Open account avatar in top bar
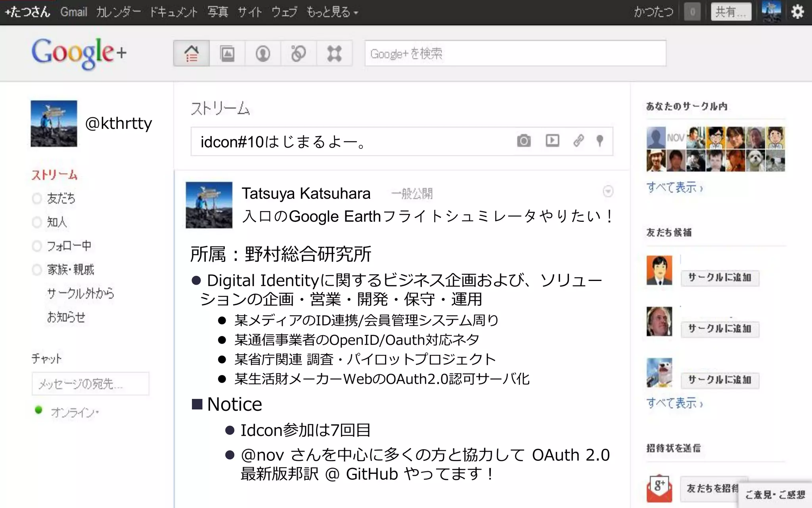 point(771,11)
